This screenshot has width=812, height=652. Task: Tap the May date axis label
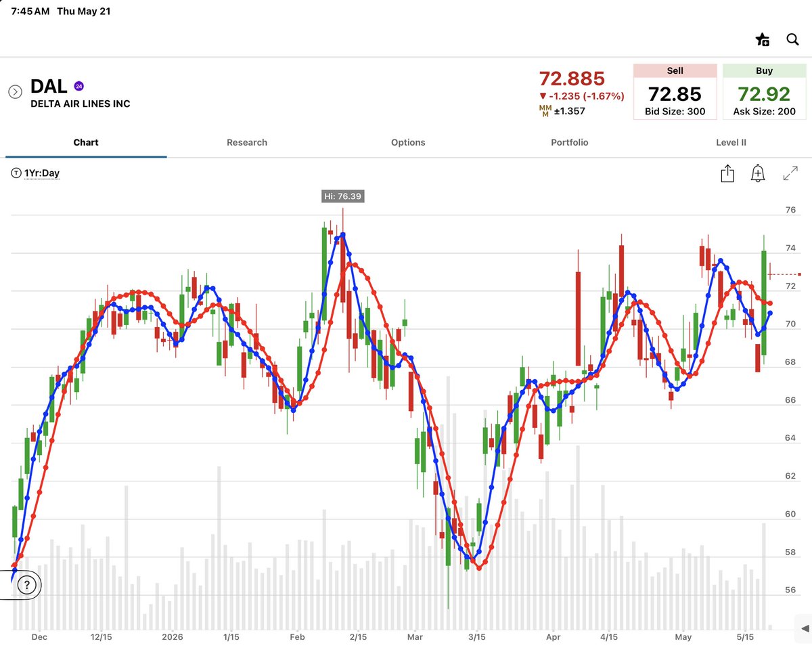[683, 637]
